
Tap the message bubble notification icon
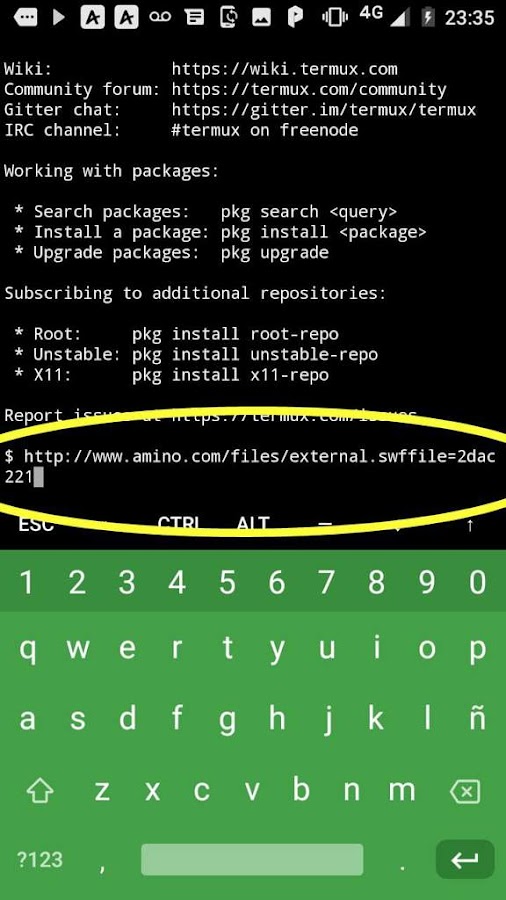[x=26, y=17]
